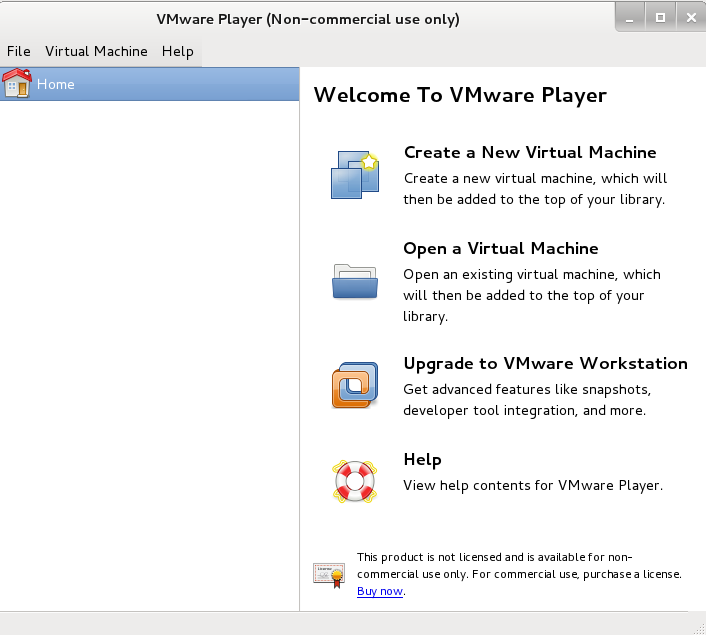Open the Virtual Machine menu
Screen dimensions: 706x635
96,51
